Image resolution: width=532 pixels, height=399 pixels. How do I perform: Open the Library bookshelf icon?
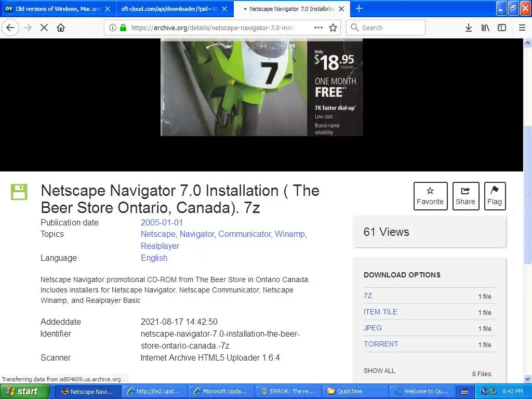[485, 28]
